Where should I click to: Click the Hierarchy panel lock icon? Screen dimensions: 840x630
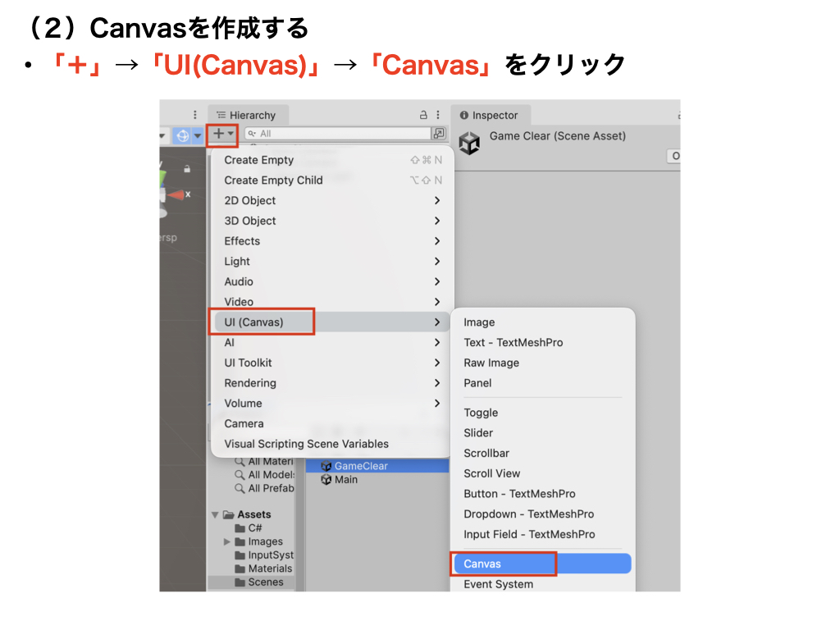click(423, 116)
